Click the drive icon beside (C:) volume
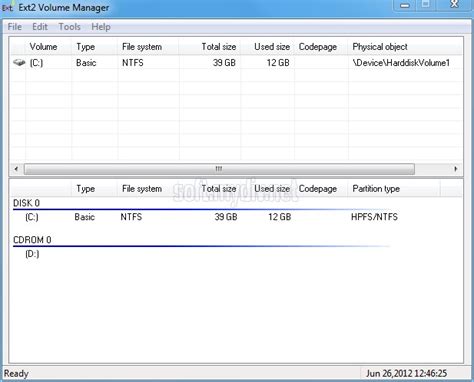 (x=19, y=62)
